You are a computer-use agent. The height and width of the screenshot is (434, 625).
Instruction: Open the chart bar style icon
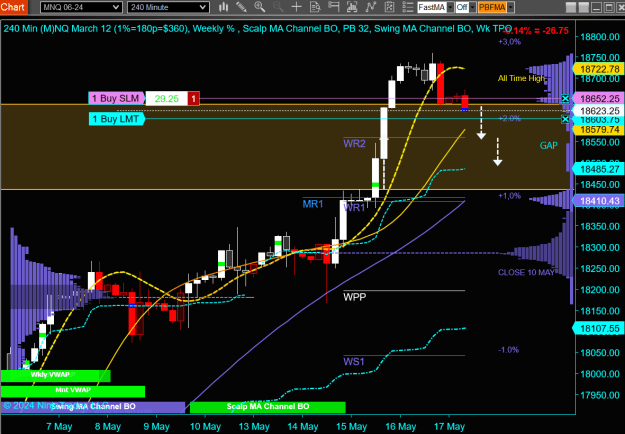[x=224, y=7]
